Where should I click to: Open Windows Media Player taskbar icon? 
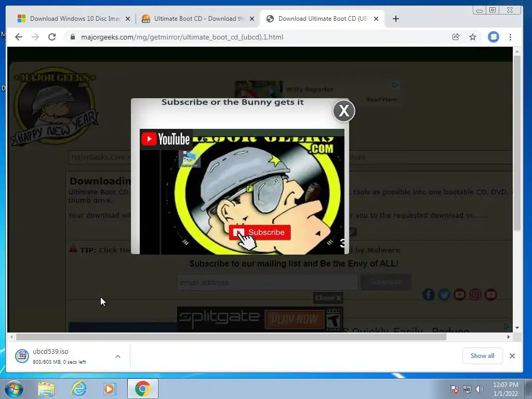coord(110,389)
